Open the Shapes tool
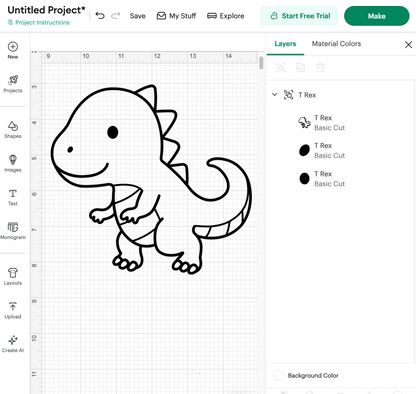The width and height of the screenshot is (416, 394). click(x=13, y=130)
